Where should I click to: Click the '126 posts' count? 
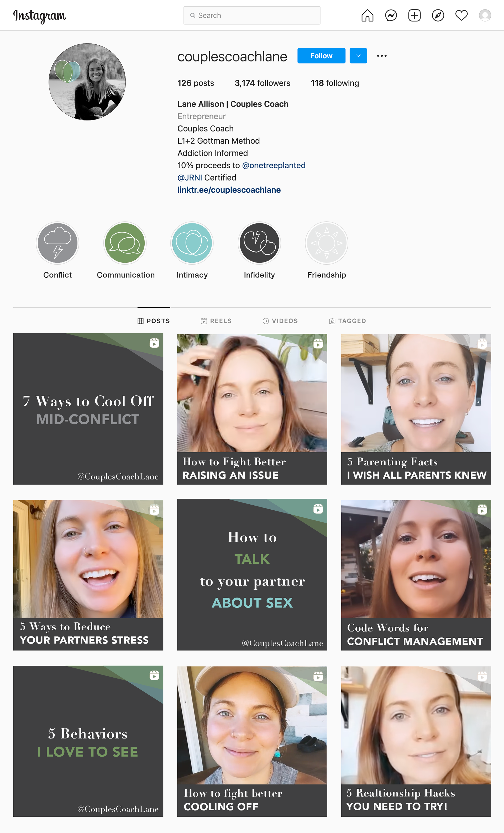pos(196,83)
